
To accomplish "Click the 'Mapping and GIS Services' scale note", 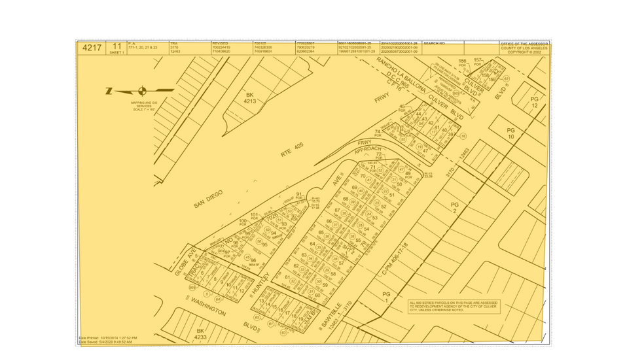I will pos(144,106).
